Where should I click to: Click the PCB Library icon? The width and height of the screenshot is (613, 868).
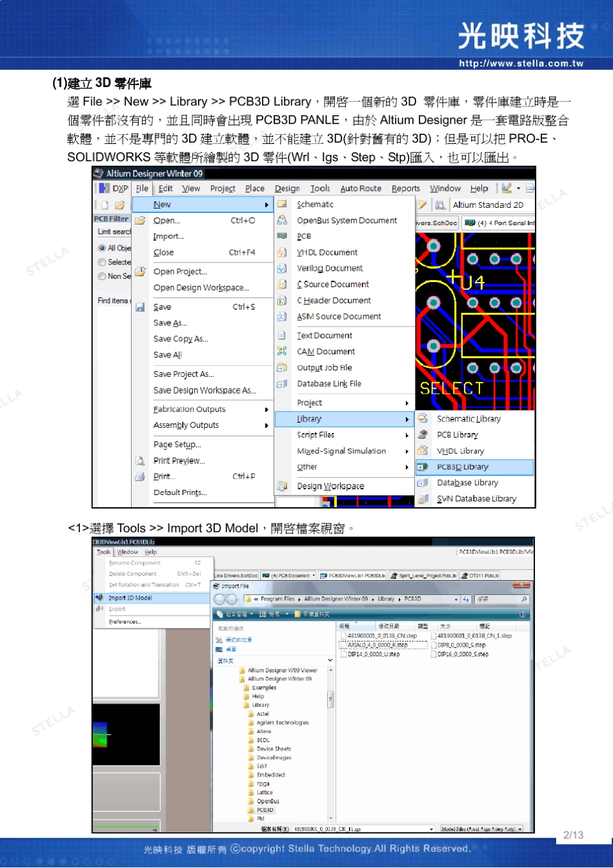(x=423, y=435)
